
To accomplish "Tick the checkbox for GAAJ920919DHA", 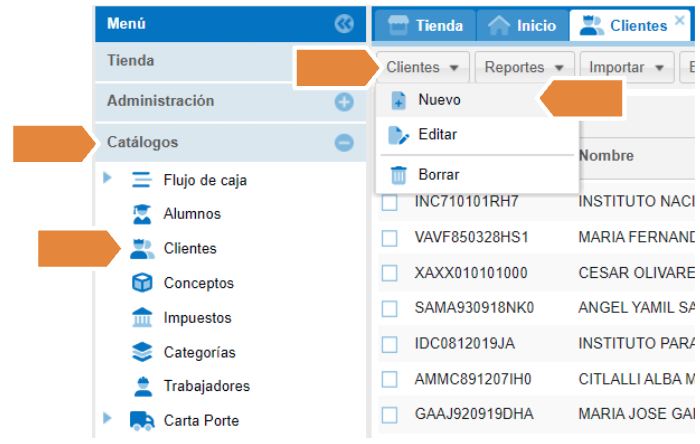I will click(389, 413).
